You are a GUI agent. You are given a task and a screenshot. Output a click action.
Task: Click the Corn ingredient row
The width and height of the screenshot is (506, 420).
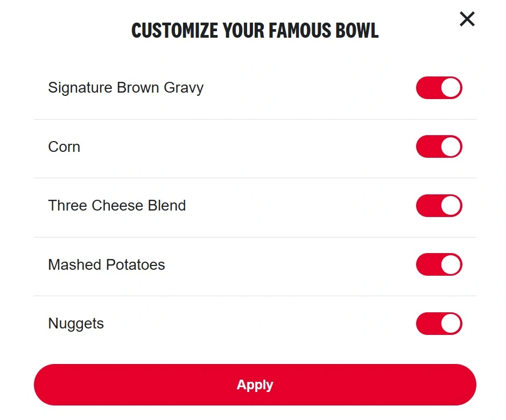click(x=64, y=146)
